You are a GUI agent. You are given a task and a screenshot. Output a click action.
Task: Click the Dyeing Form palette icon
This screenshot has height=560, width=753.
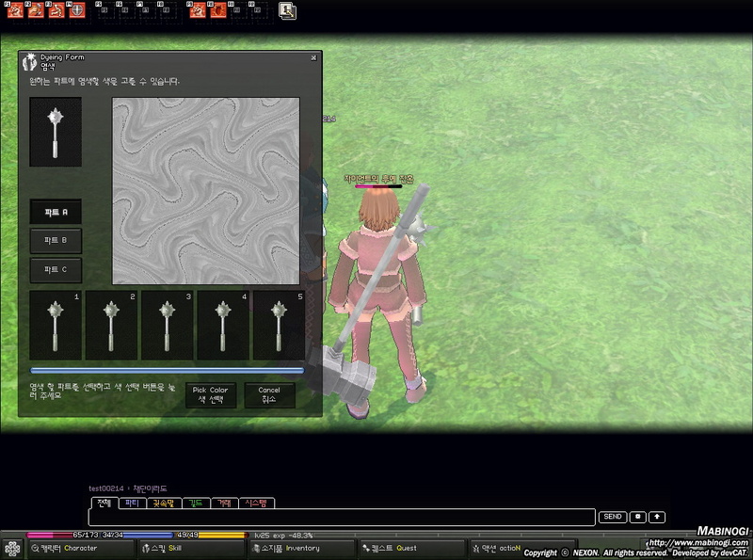(30, 62)
